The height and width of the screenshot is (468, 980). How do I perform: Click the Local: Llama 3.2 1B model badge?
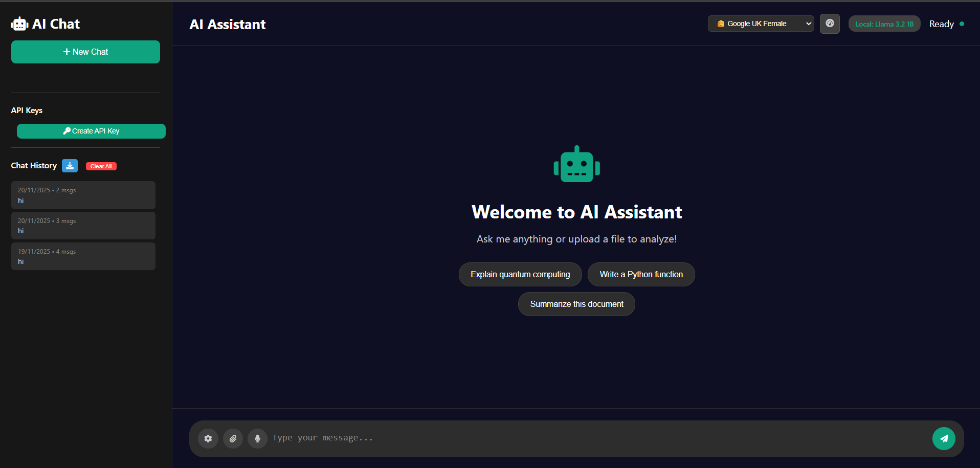point(884,24)
